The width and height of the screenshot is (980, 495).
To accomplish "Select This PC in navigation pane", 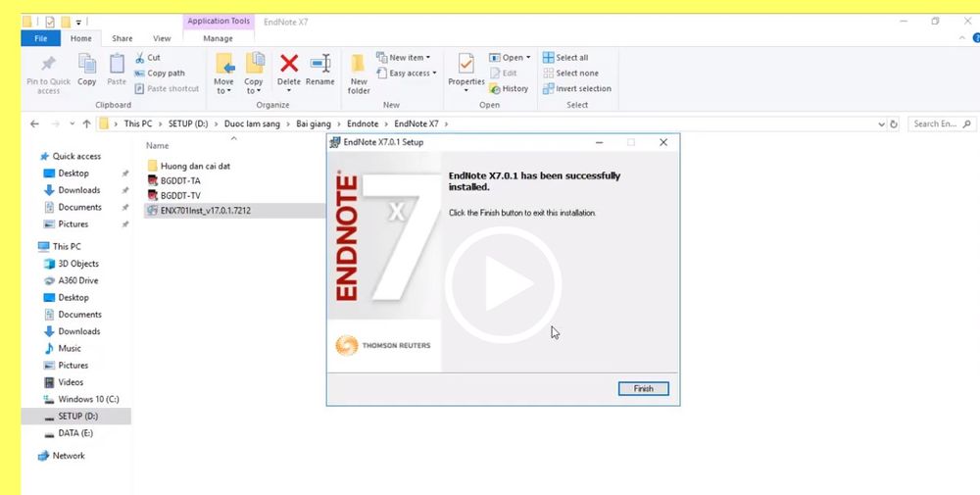I will pyautogui.click(x=60, y=246).
